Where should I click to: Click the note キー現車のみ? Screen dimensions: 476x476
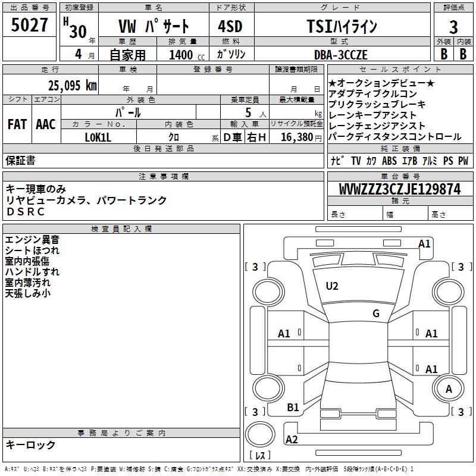coord(36,189)
